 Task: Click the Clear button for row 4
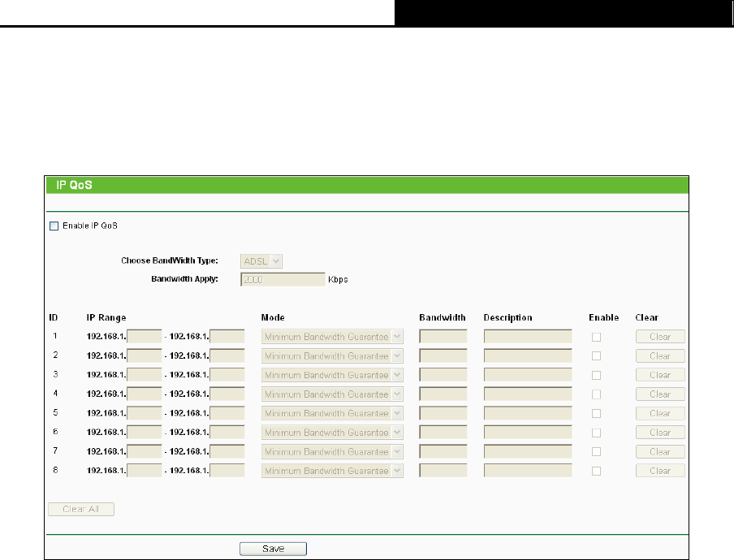coord(660,394)
